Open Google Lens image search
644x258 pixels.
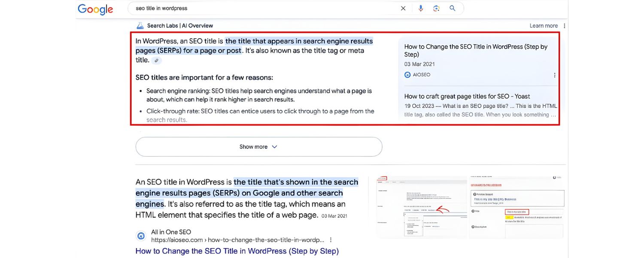pyautogui.click(x=436, y=8)
